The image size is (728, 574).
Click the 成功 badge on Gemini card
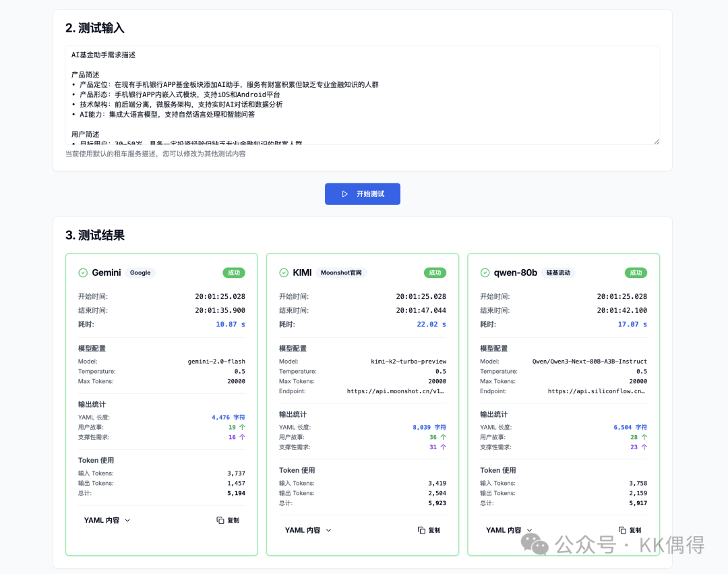point(234,272)
